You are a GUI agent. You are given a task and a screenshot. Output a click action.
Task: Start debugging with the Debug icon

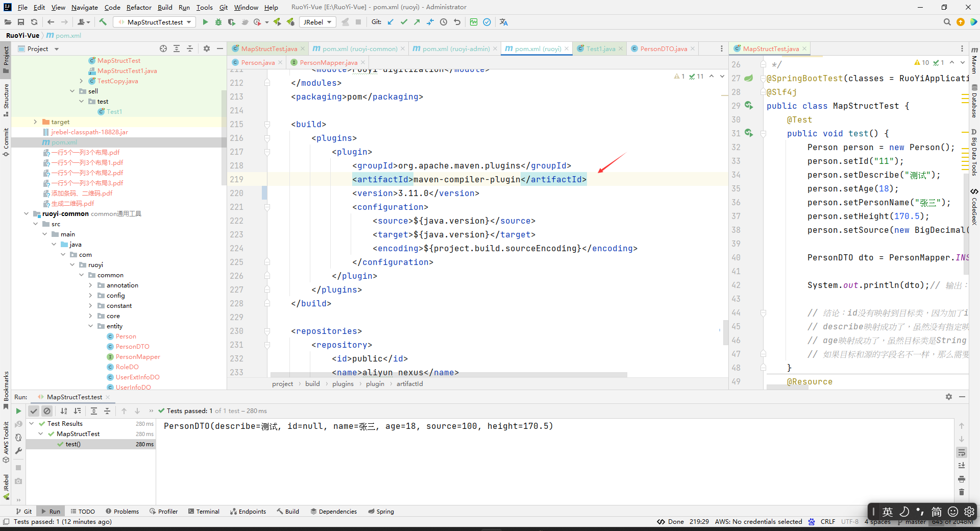218,22
